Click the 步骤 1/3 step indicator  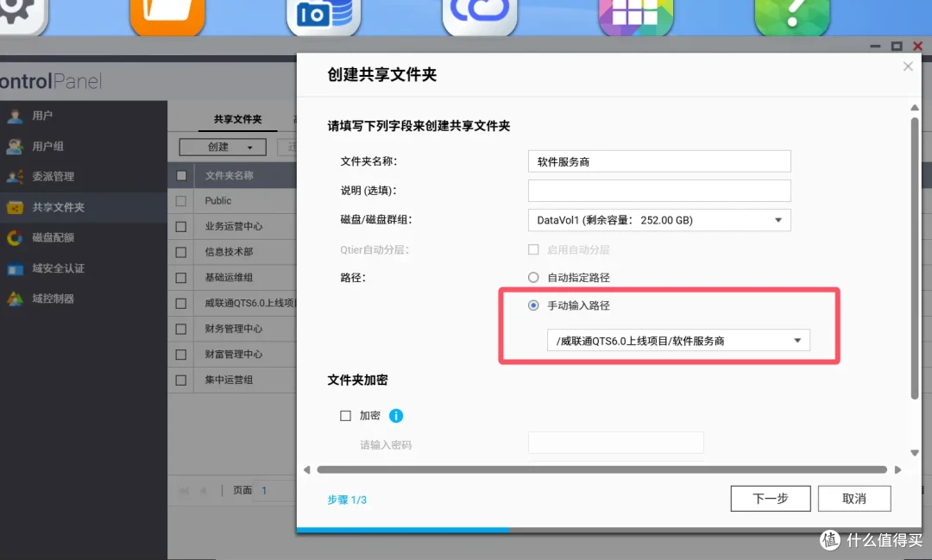point(347,500)
